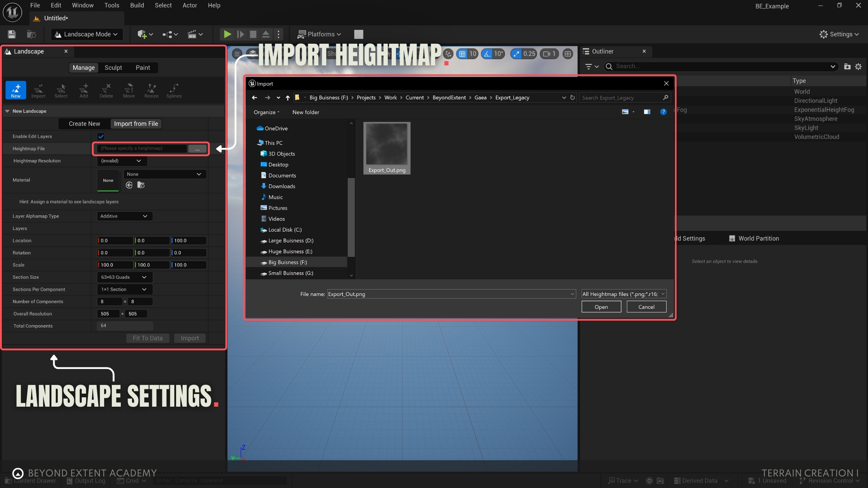868x488 pixels.
Task: Expand the Platforms dropdown
Action: pos(319,34)
